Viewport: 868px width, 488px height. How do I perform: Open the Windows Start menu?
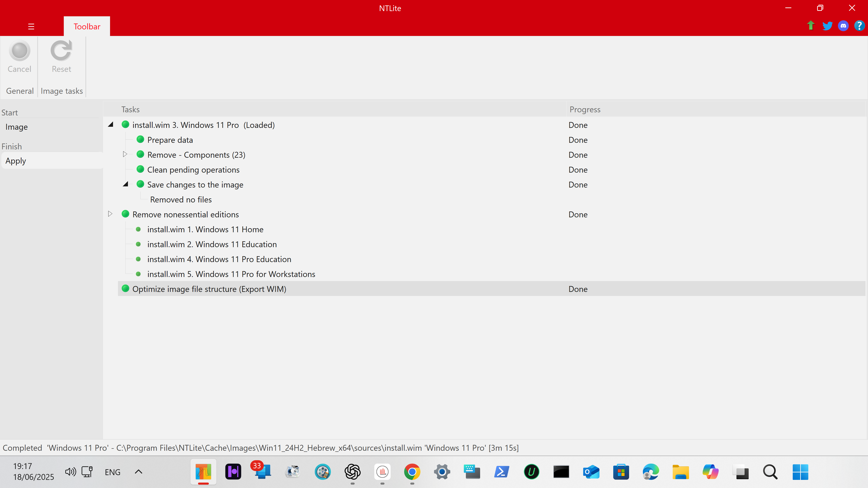(800, 472)
